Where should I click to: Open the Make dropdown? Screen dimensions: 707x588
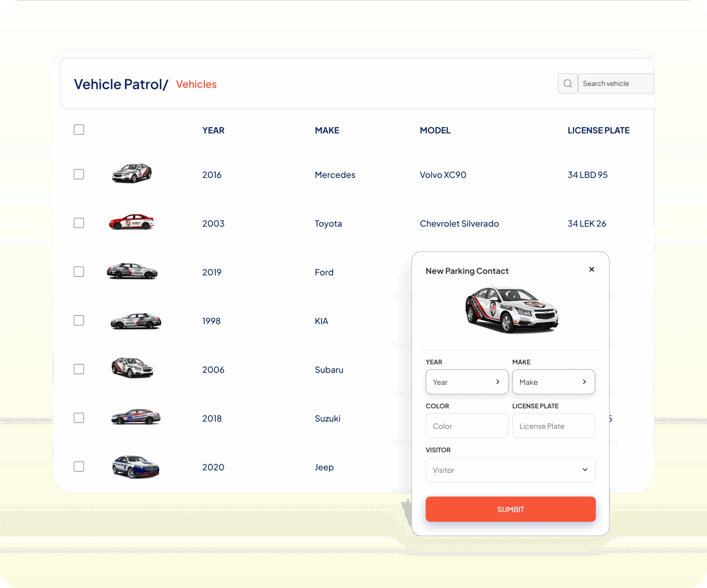(553, 382)
